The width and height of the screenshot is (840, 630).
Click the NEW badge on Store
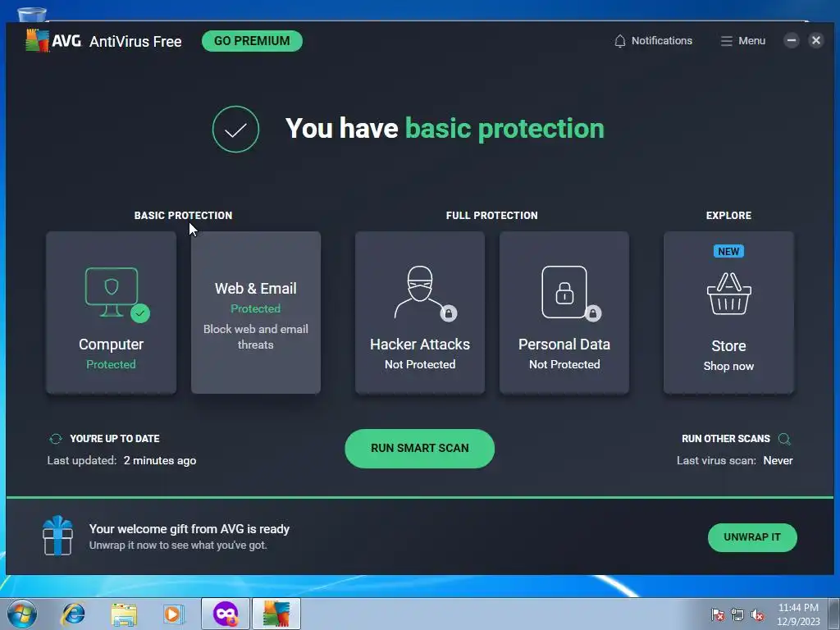point(728,251)
